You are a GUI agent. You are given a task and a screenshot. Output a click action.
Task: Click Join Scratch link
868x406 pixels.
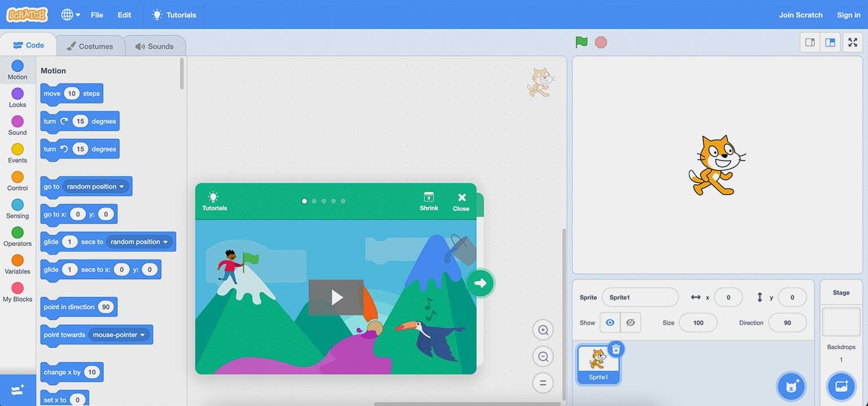pyautogui.click(x=800, y=15)
